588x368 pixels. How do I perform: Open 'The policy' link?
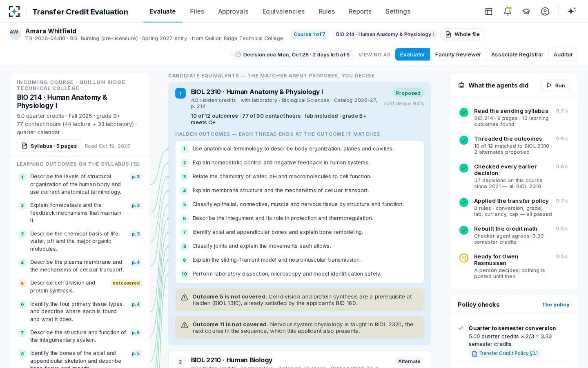click(x=556, y=305)
